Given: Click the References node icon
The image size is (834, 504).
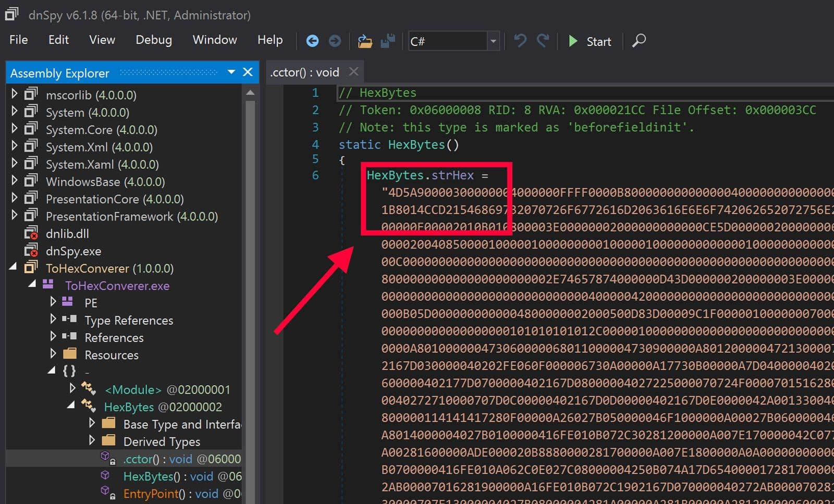Looking at the screenshot, I should (69, 336).
